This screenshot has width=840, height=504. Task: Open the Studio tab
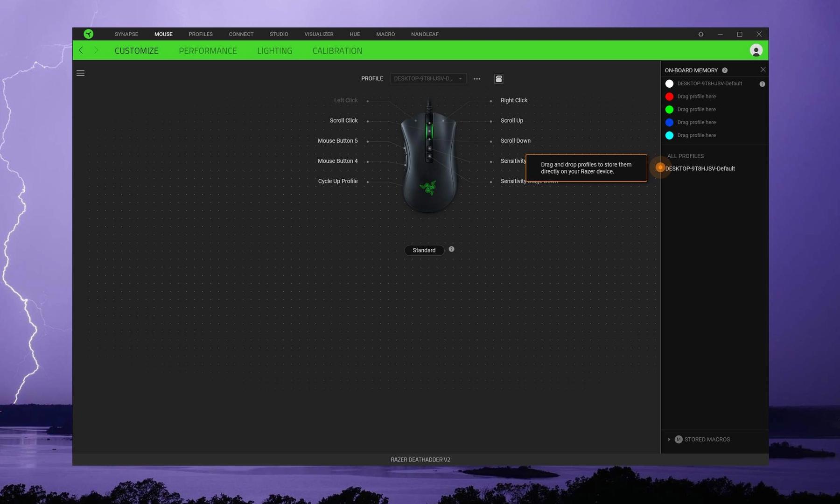pyautogui.click(x=279, y=34)
